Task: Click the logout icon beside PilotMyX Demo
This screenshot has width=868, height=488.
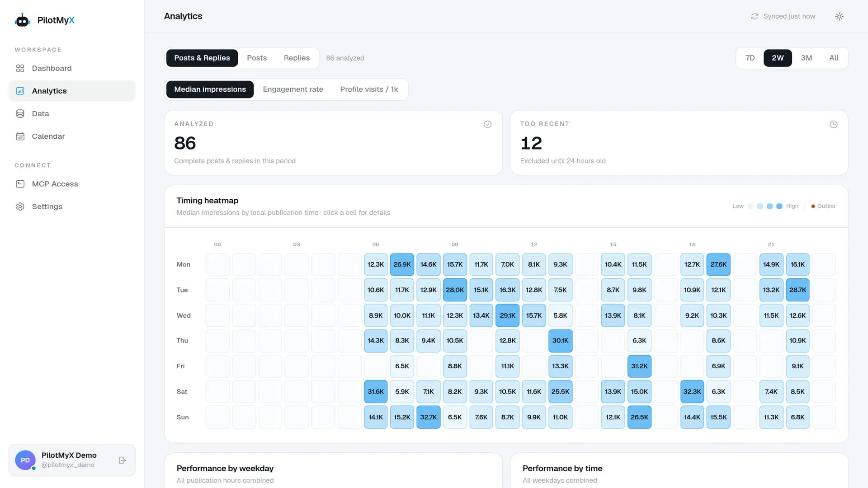Action: click(122, 460)
